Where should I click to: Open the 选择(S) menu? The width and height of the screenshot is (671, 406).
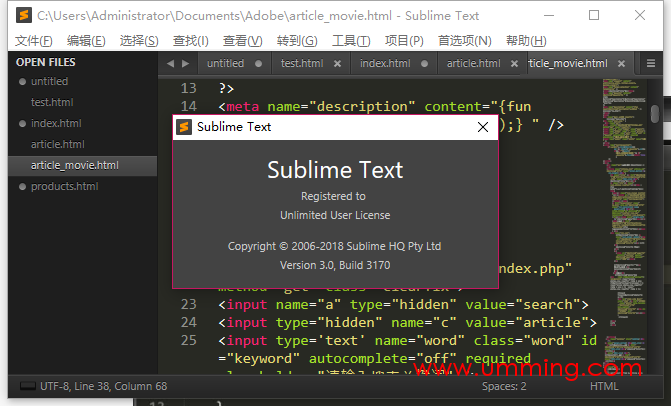point(139,41)
